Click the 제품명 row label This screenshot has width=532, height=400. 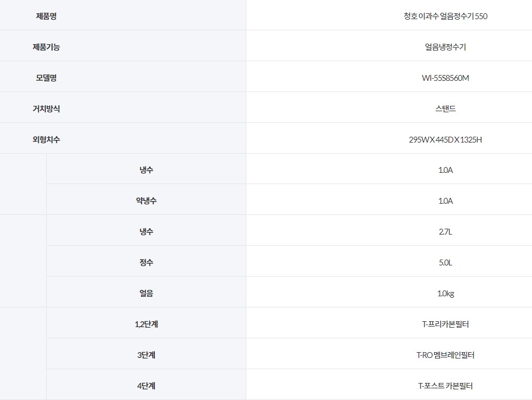click(46, 16)
